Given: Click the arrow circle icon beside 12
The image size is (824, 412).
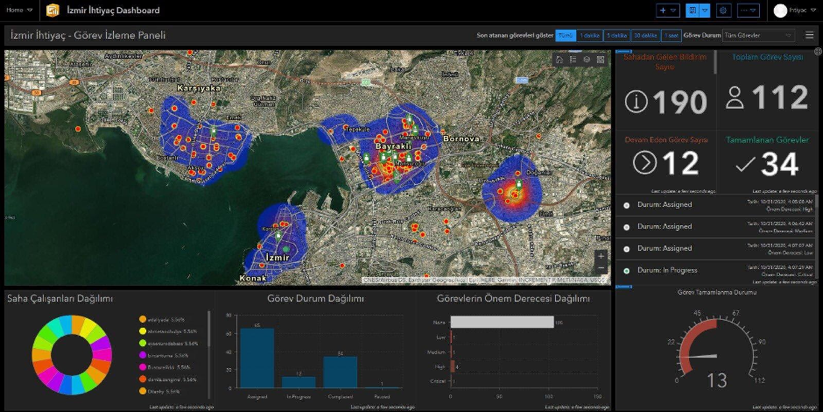Looking at the screenshot, I should [645, 163].
